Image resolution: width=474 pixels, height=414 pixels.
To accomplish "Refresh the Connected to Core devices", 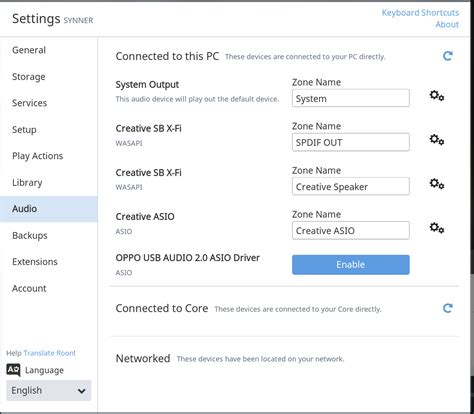I will 448,308.
